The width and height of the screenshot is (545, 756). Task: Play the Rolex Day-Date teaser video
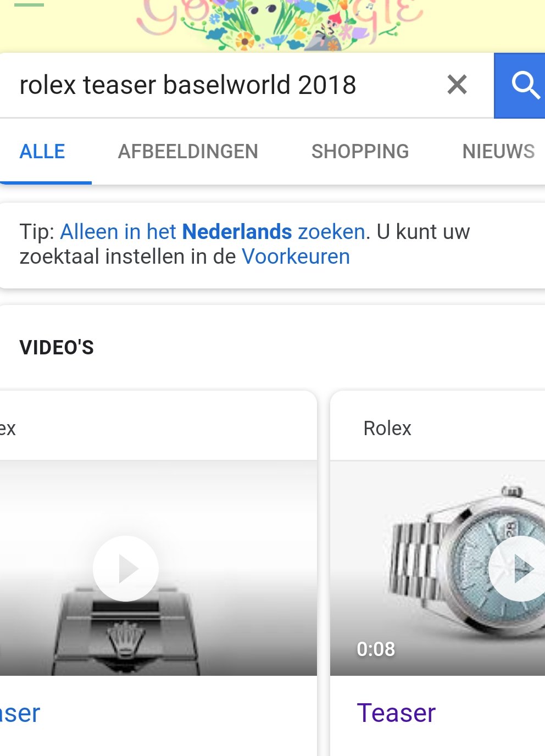coord(517,569)
